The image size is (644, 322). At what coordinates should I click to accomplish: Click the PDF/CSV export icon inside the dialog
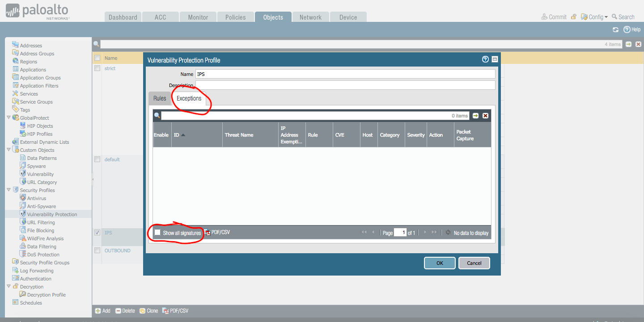[x=208, y=233]
